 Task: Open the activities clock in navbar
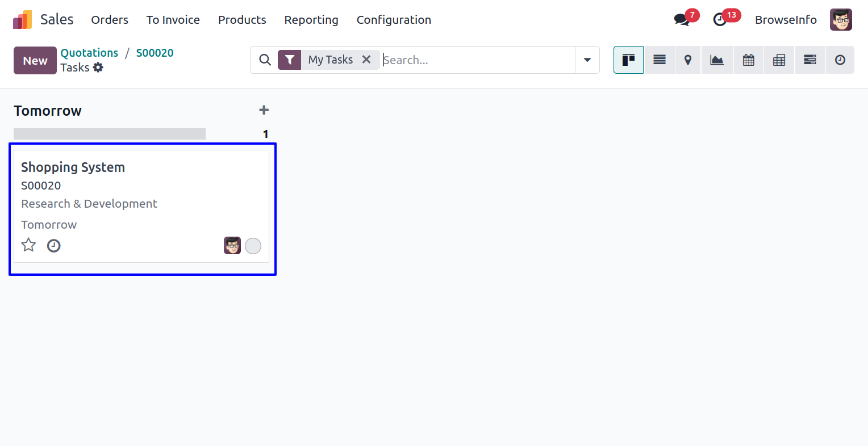tap(720, 20)
